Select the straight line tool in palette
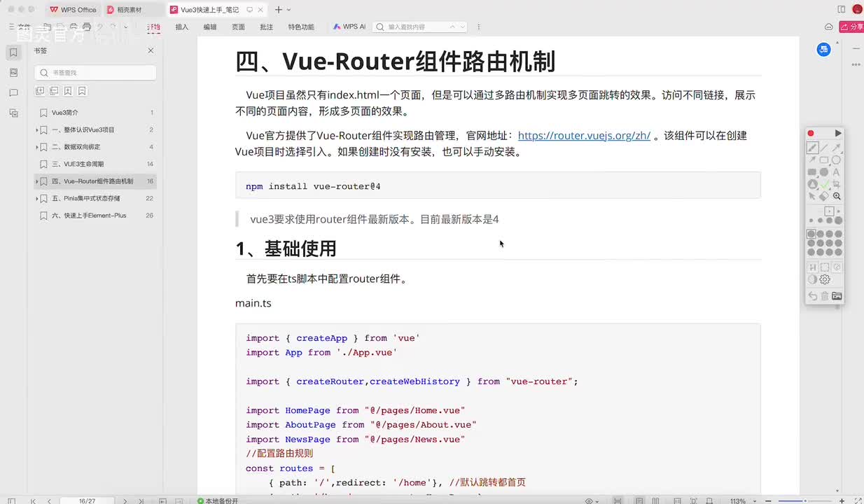The image size is (864, 504). (824, 148)
